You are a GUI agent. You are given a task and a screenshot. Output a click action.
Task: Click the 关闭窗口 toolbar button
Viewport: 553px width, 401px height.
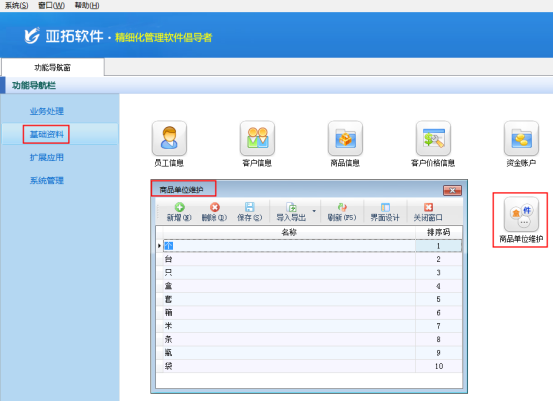pyautogui.click(x=428, y=212)
